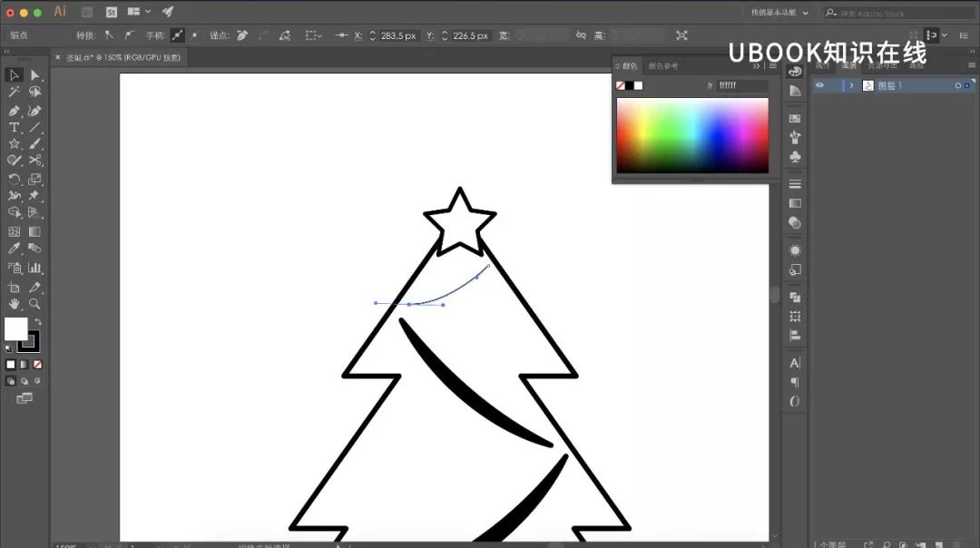This screenshot has height=548, width=980.
Task: Open the Stroke panel lines icon
Action: [x=795, y=184]
